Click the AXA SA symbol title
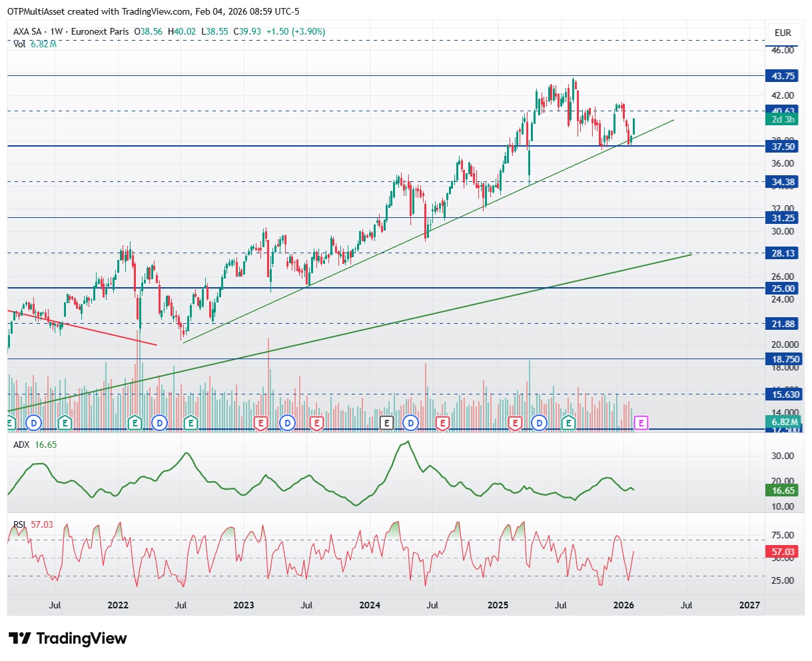The width and height of the screenshot is (812, 661). click(29, 31)
